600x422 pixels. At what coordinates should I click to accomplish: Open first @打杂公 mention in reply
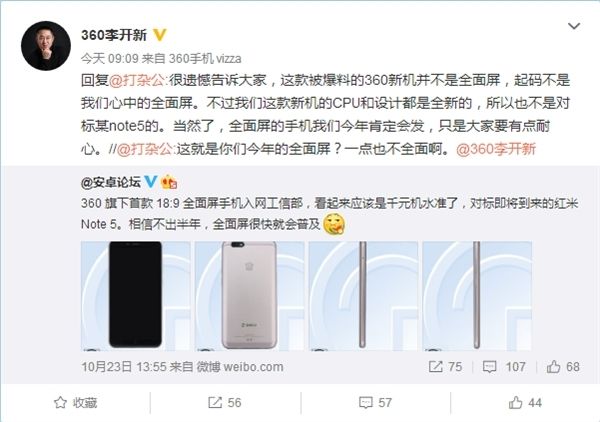pyautogui.click(x=138, y=80)
